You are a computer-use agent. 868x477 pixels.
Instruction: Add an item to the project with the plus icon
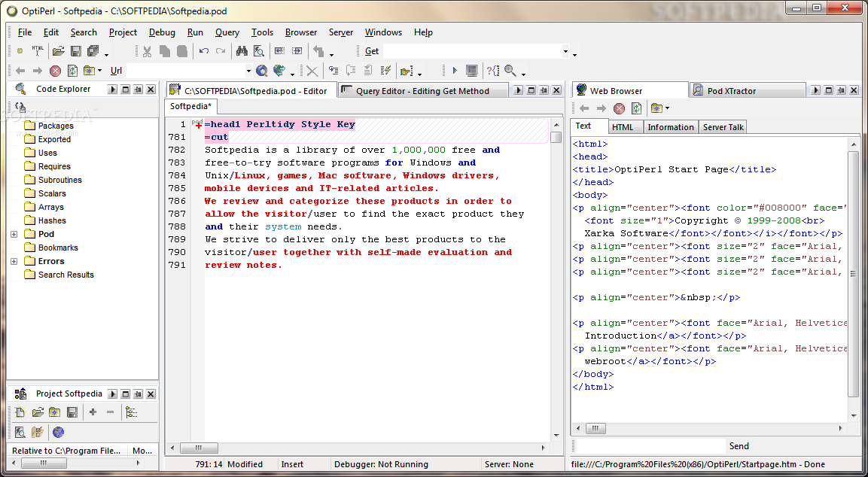(x=93, y=412)
